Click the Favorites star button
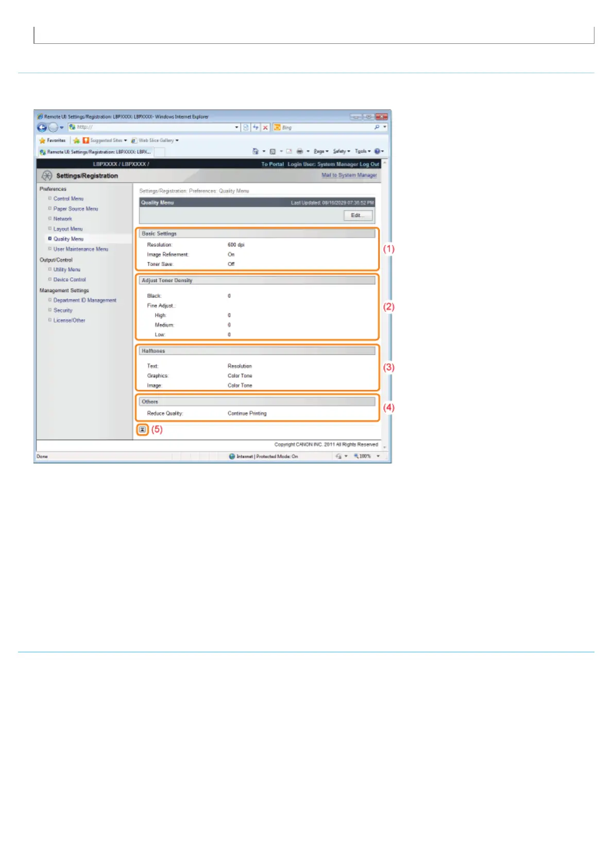The image size is (613, 868). 53,140
